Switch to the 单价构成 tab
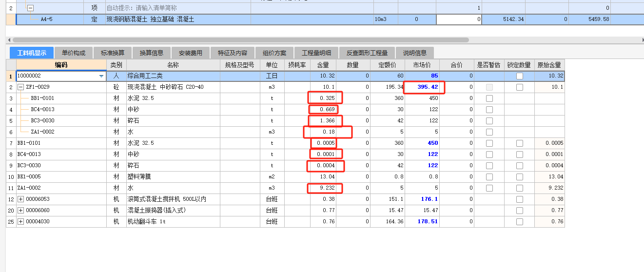Viewport: 644px width, 272px height. point(74,53)
